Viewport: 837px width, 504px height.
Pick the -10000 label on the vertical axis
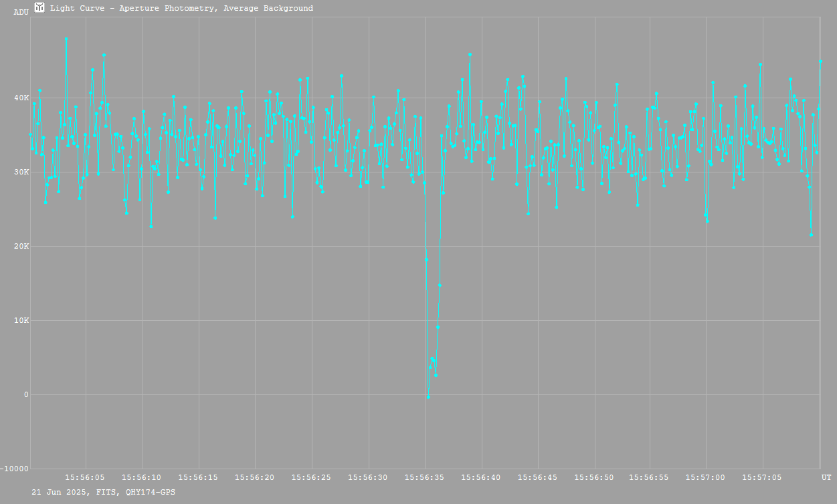(x=15, y=469)
